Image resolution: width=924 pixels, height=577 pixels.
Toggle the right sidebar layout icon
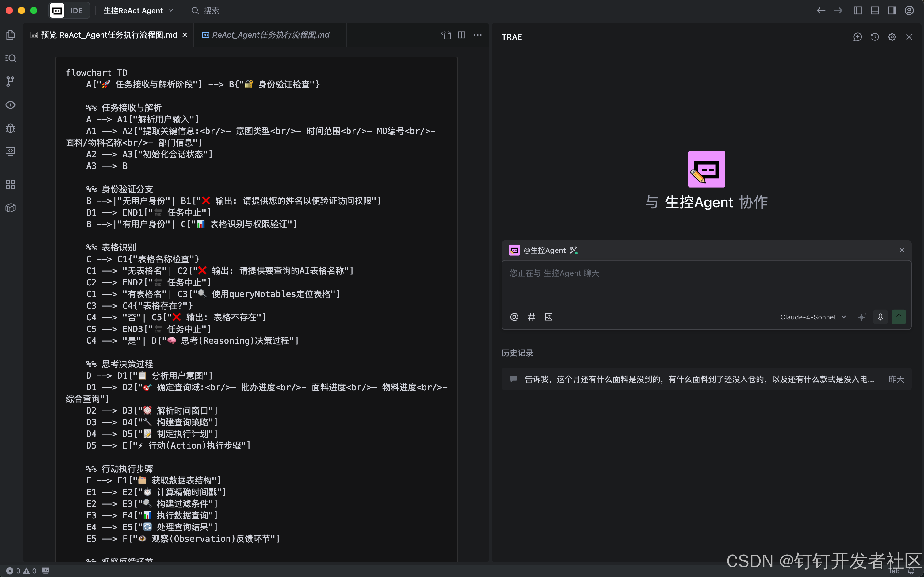click(892, 10)
